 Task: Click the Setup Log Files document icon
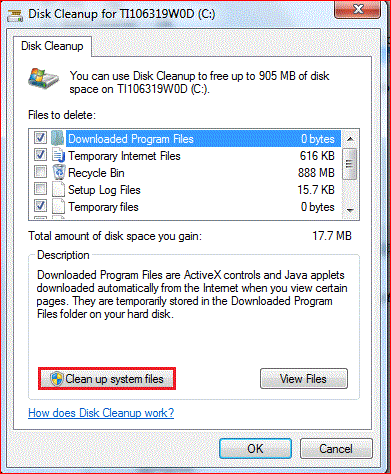[58, 190]
